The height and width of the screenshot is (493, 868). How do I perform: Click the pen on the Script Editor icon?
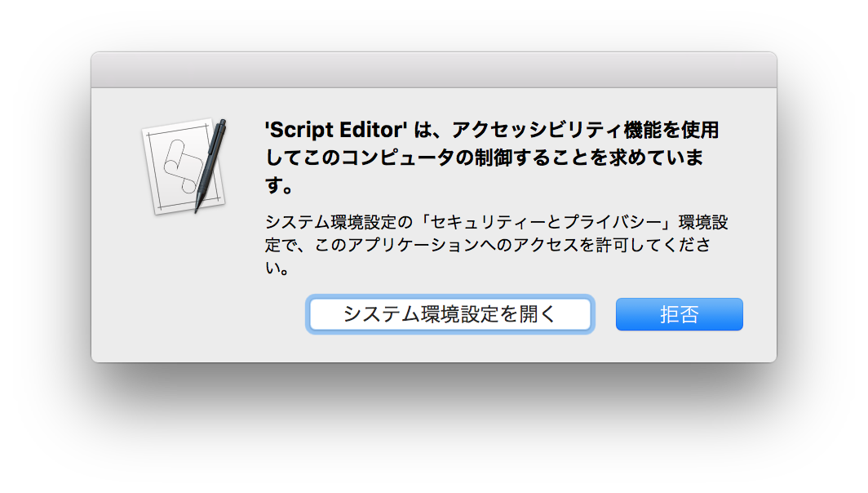pyautogui.click(x=211, y=165)
